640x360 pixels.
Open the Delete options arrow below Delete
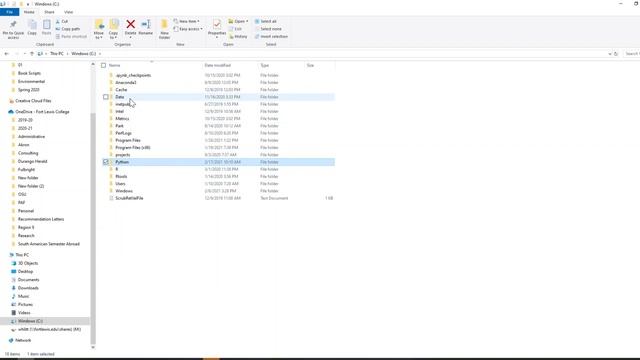point(131,38)
